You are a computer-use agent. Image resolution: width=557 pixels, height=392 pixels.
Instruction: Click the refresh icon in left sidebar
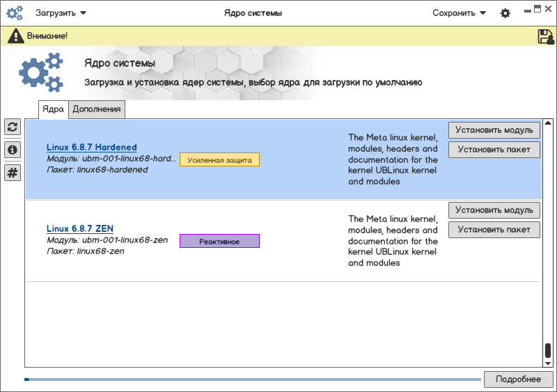(x=13, y=127)
